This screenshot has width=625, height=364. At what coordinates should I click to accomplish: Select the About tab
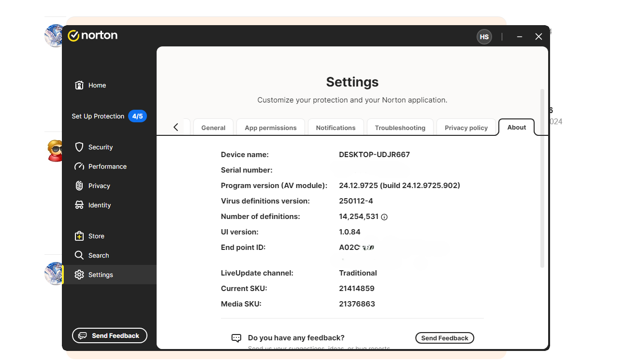coord(516,127)
